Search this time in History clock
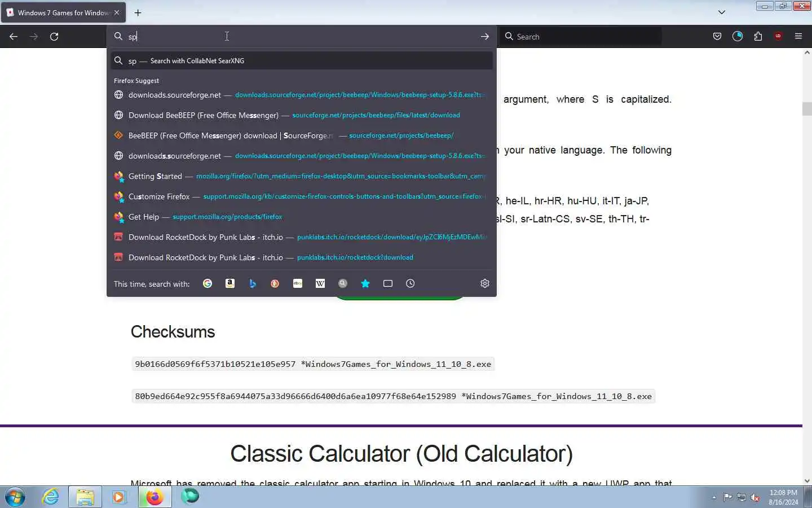The height and width of the screenshot is (508, 812). 411,283
